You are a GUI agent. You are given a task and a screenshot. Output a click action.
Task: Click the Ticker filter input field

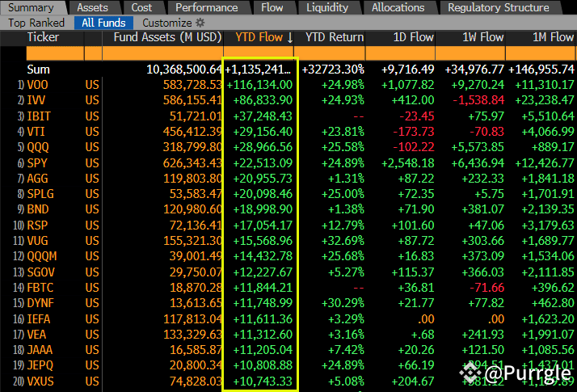[x=55, y=53]
